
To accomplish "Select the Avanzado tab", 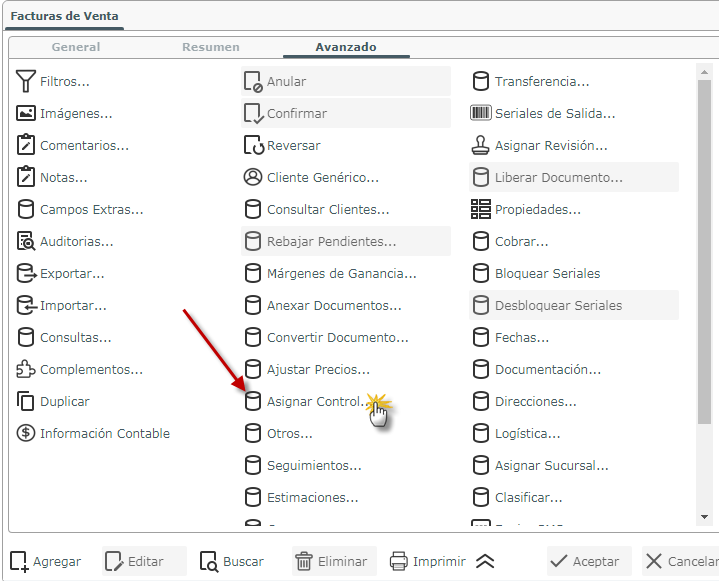I will [346, 47].
